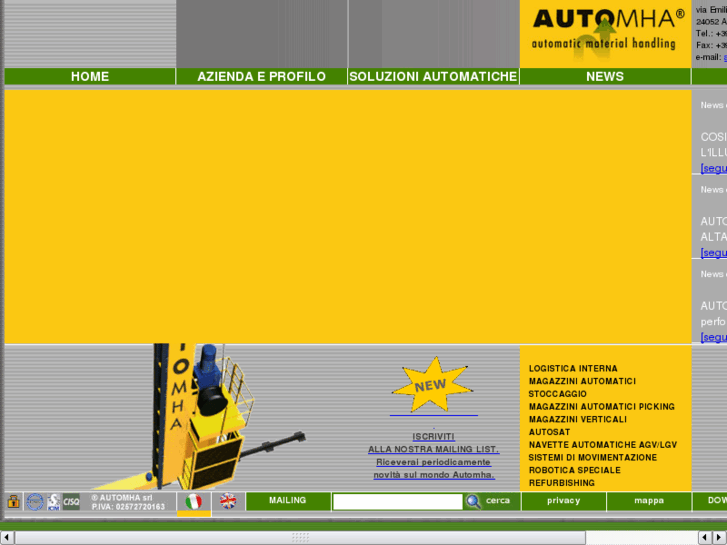Click the padlock reserved-area icon

pos(13,501)
